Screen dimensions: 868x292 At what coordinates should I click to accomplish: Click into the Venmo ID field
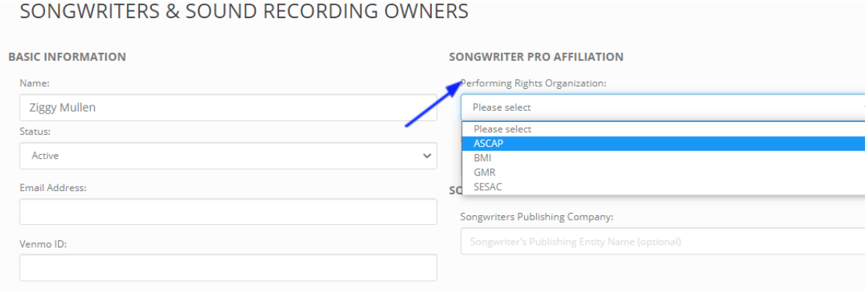[x=228, y=268]
